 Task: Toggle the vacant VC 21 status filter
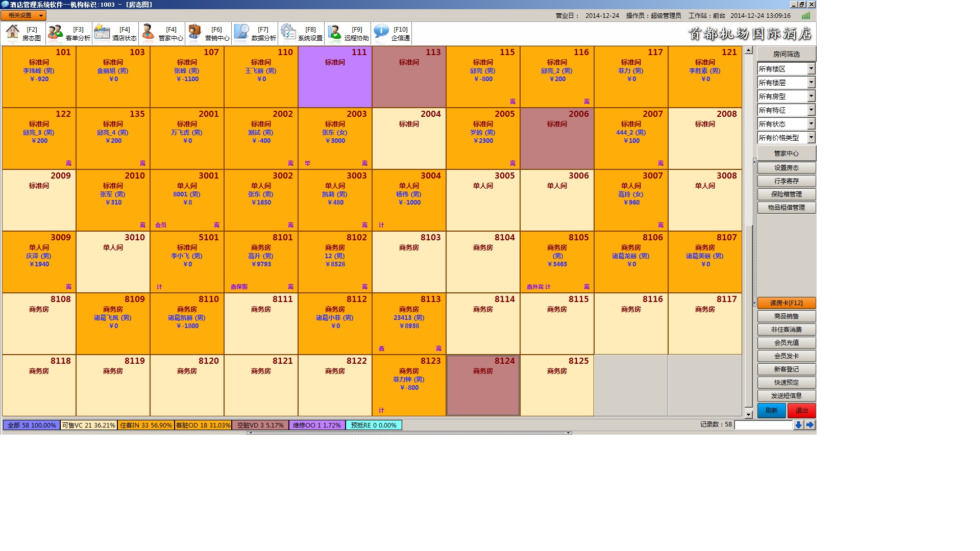(x=88, y=425)
